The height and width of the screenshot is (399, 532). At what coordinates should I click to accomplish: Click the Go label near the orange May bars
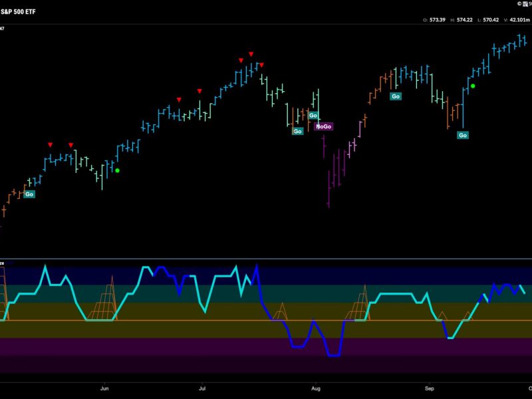[29, 194]
